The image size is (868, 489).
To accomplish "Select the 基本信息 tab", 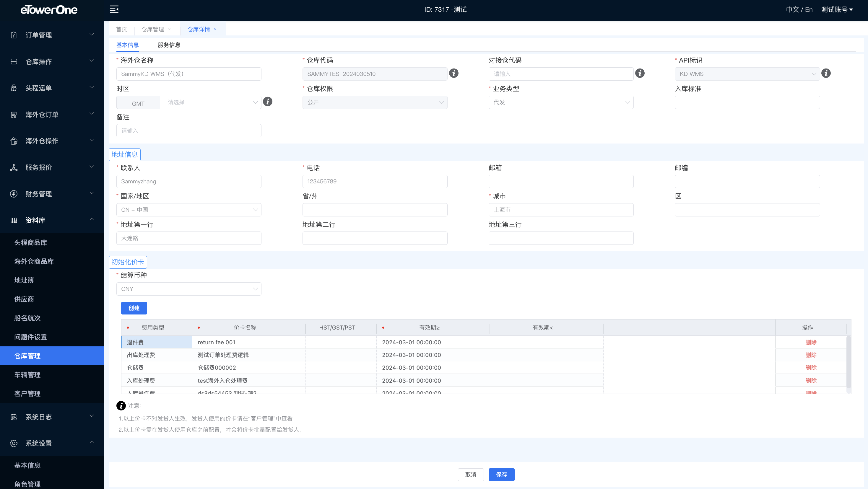I will (127, 45).
